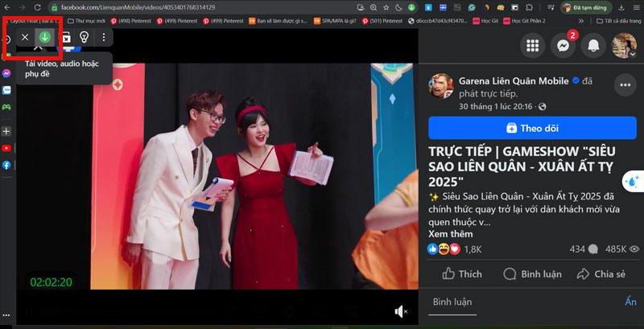
Task: Follow the page with Theo dõi button
Action: (x=532, y=128)
